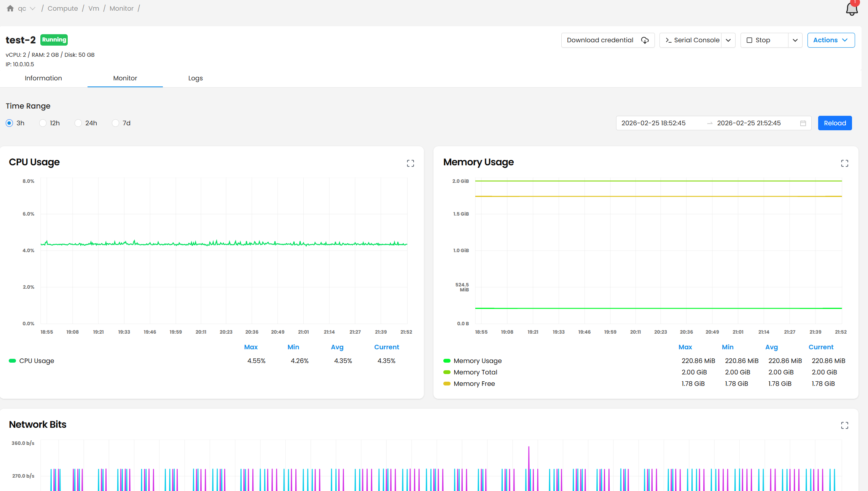Image resolution: width=868 pixels, height=491 pixels.
Task: Click the Reload button
Action: [x=835, y=123]
